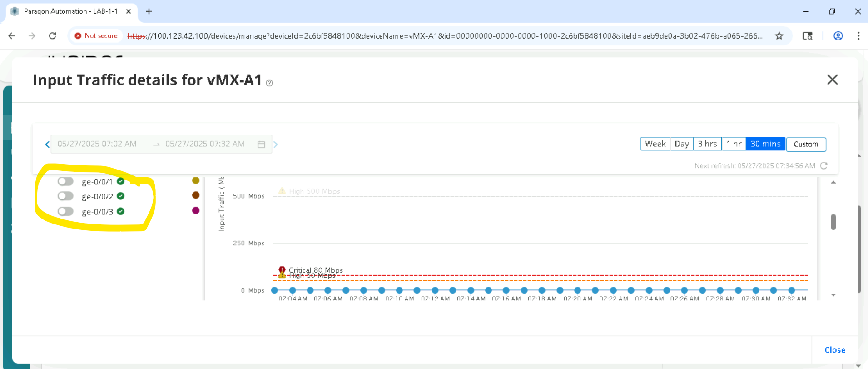Click the Custom time range button

[806, 144]
